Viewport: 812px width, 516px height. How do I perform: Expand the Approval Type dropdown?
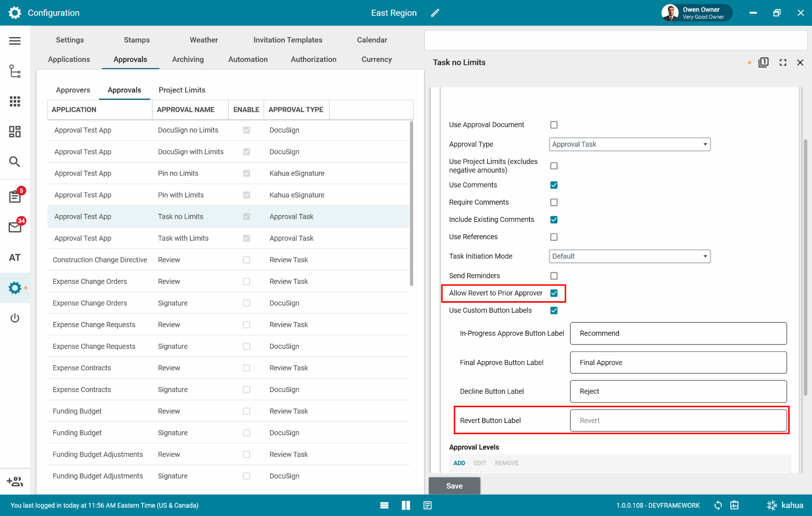[629, 144]
